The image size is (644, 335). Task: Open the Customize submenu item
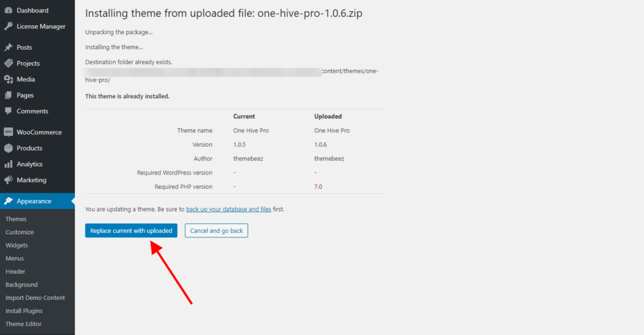19,232
